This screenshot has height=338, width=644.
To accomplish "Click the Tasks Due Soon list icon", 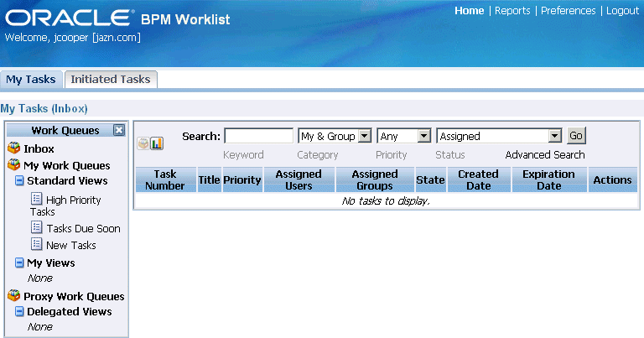I will click(37, 227).
